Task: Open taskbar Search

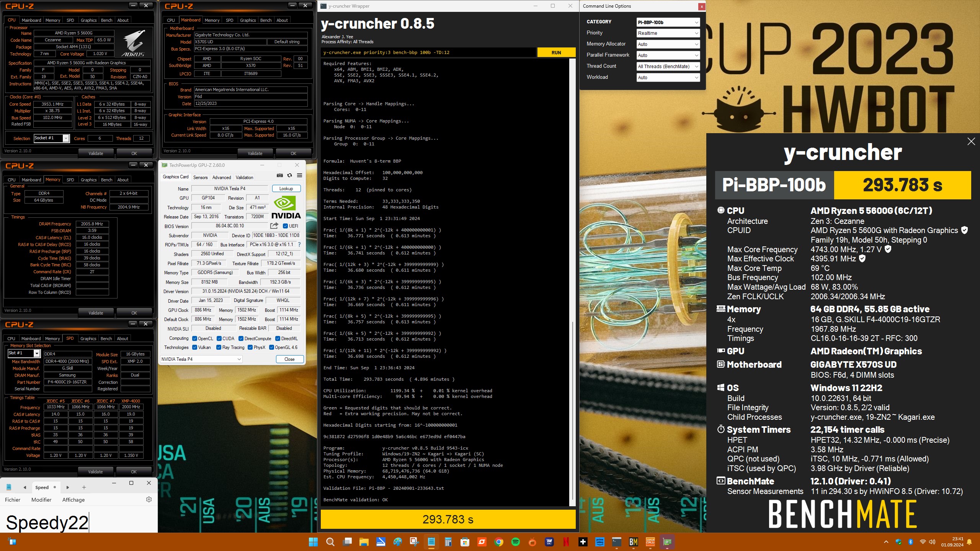Action: pos(330,542)
